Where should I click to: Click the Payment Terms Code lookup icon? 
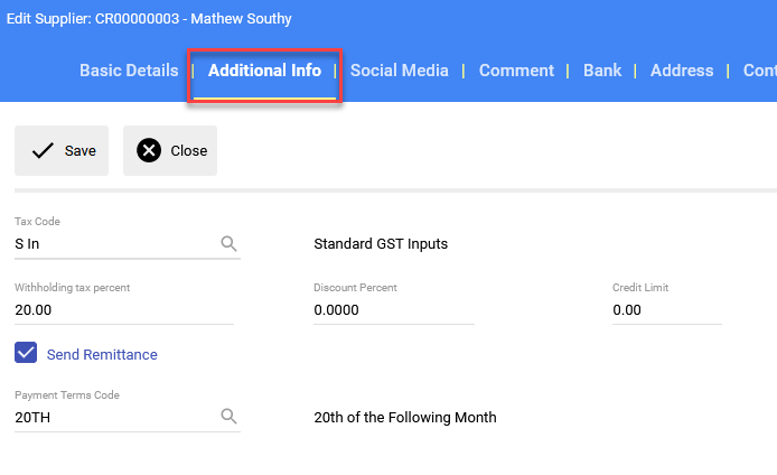click(x=228, y=416)
